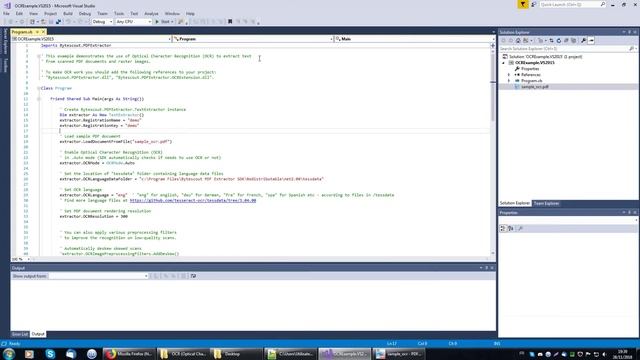Collapse the Sub Main code region
This screenshot has height=360, width=640.
(38, 99)
